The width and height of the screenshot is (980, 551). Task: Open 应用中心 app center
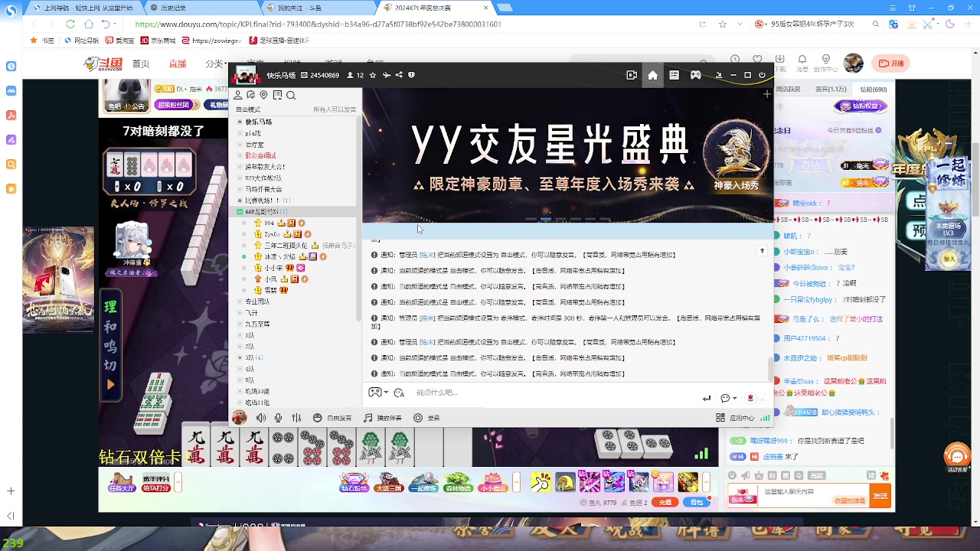(734, 418)
